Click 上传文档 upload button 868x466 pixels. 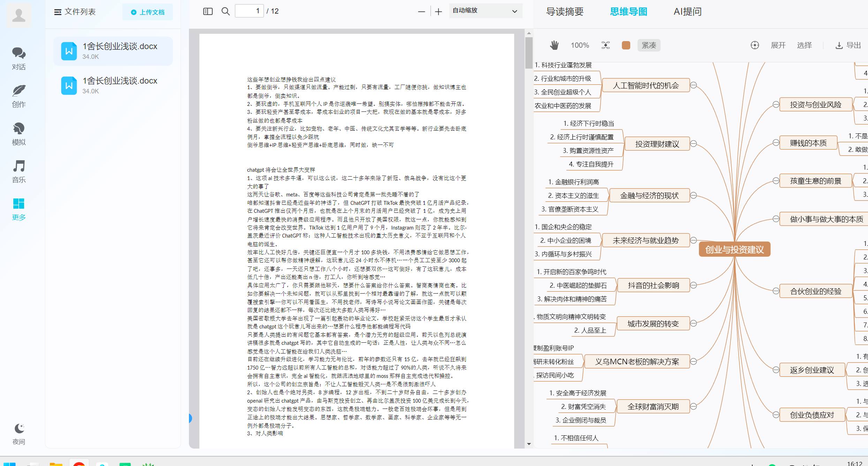click(147, 12)
